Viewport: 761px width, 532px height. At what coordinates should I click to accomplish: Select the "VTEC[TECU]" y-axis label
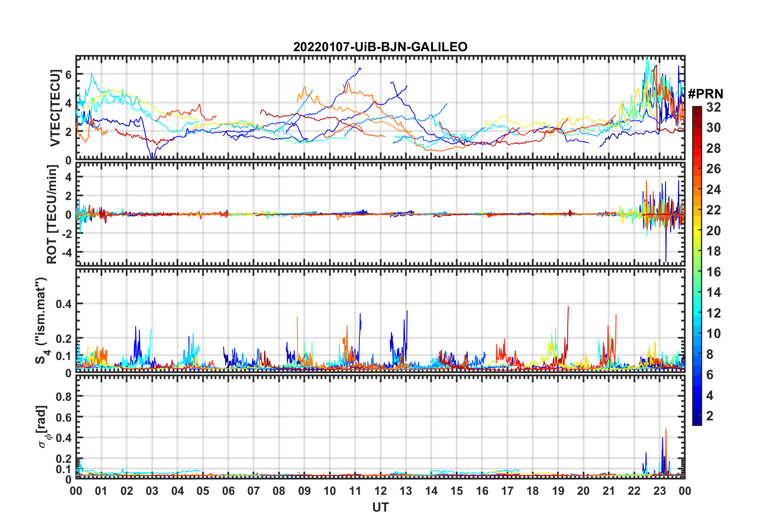(x=55, y=108)
